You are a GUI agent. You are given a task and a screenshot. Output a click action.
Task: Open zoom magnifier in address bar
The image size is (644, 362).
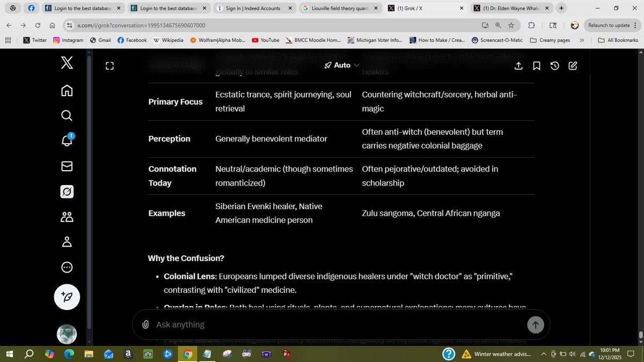pyautogui.click(x=498, y=25)
